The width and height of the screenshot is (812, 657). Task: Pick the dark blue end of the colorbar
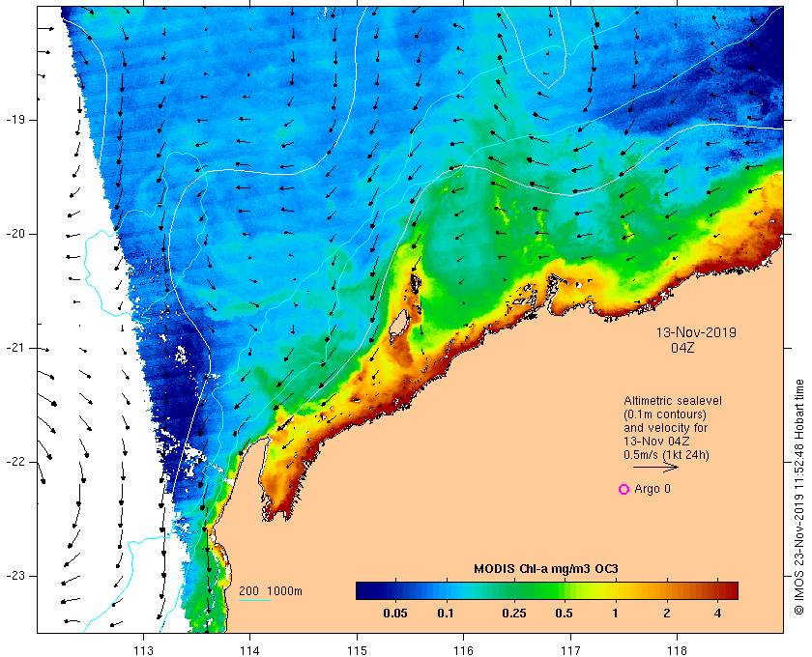click(362, 590)
